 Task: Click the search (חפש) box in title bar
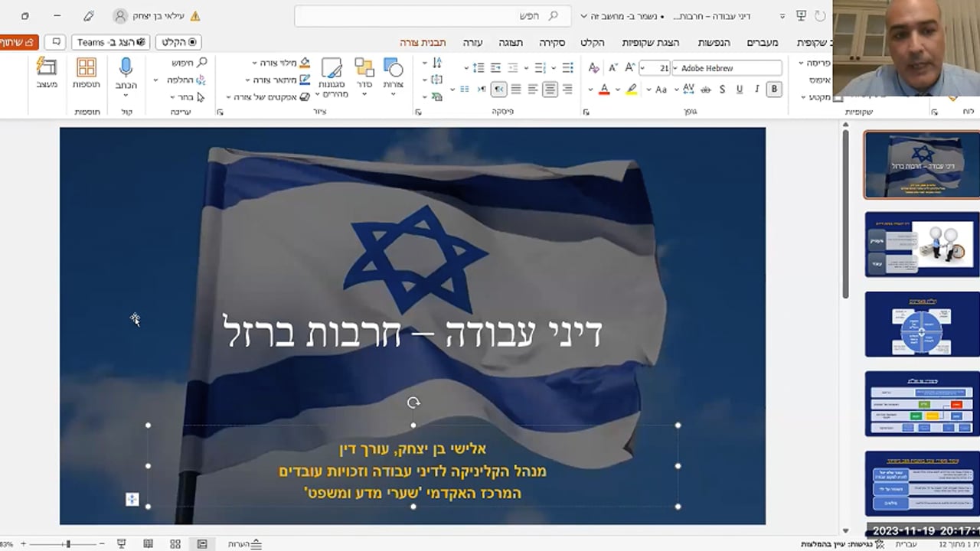432,16
